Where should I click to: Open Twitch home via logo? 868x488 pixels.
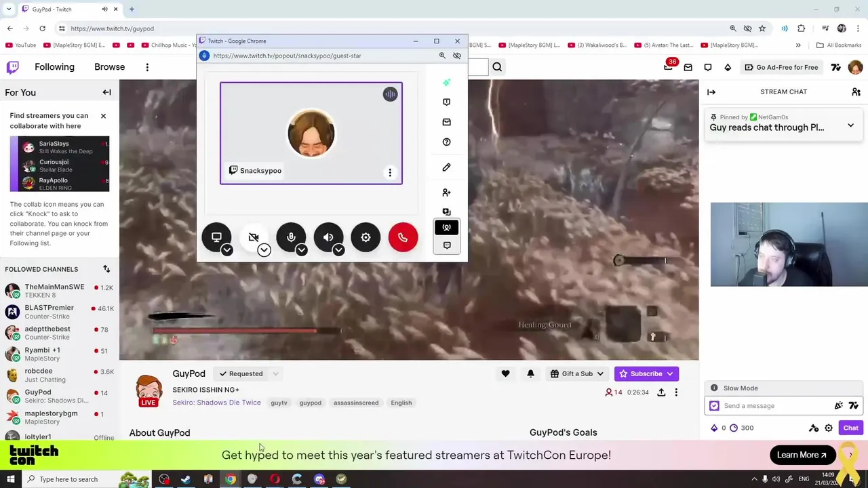pos(12,67)
